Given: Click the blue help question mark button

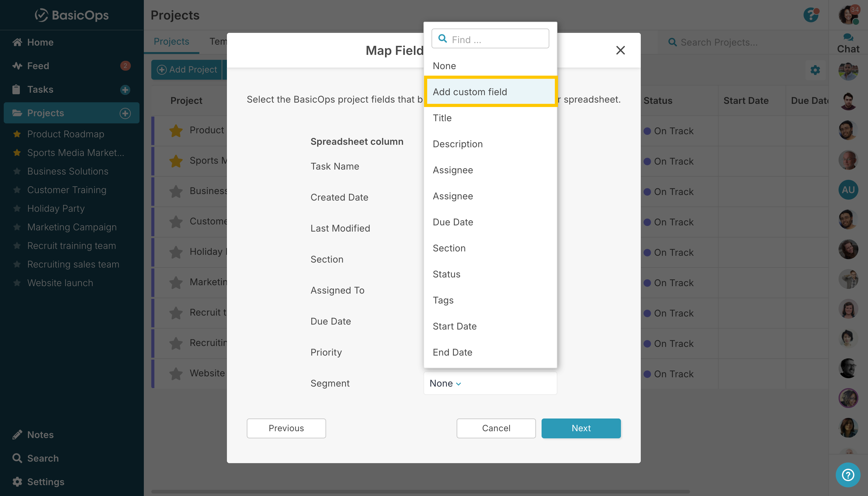Looking at the screenshot, I should click(x=848, y=475).
